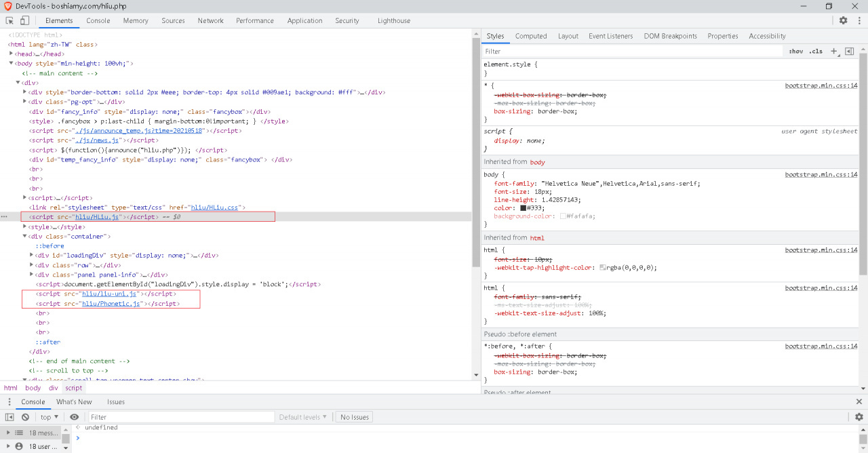Viewport: 868px width, 453px height.
Task: Open the Default levels dropdown
Action: 302,417
